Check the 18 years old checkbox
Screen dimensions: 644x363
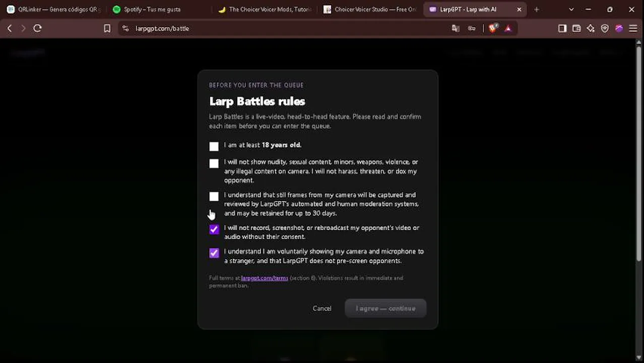[214, 146]
